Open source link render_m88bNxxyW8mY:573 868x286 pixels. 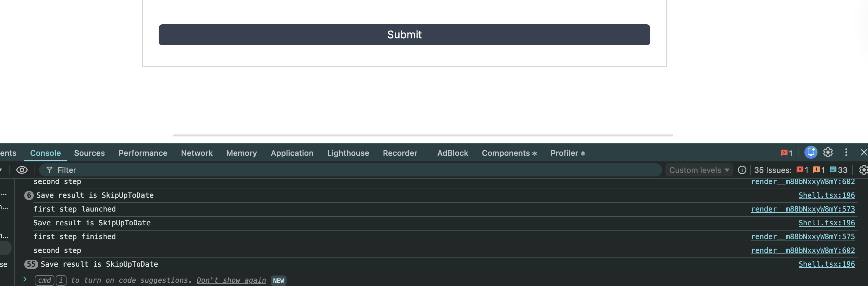pyautogui.click(x=803, y=209)
